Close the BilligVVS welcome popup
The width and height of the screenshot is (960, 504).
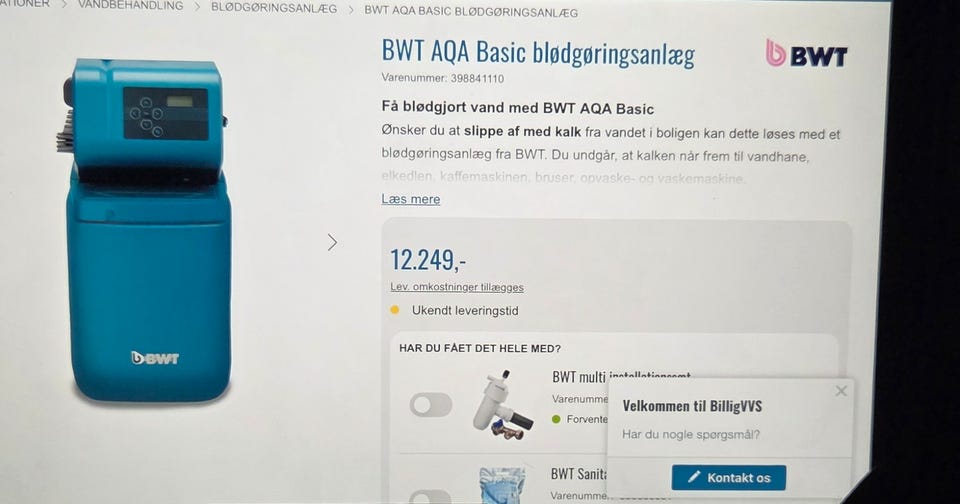click(841, 391)
